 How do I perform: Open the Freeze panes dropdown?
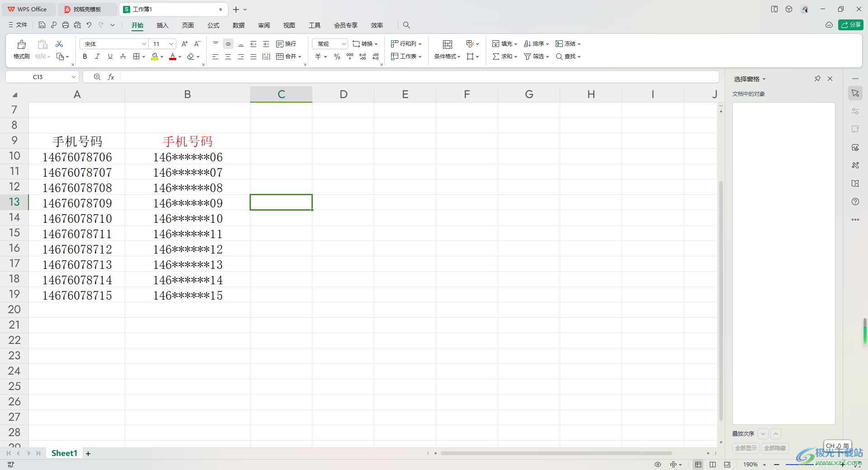click(x=568, y=44)
